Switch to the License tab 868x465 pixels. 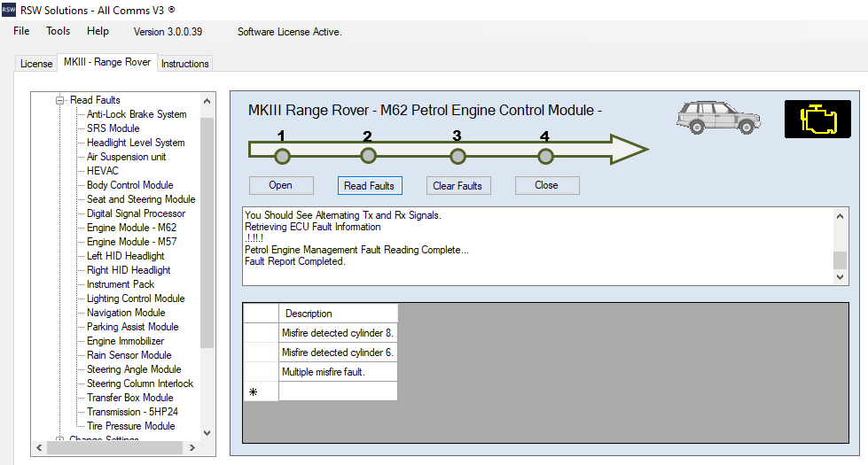[36, 64]
